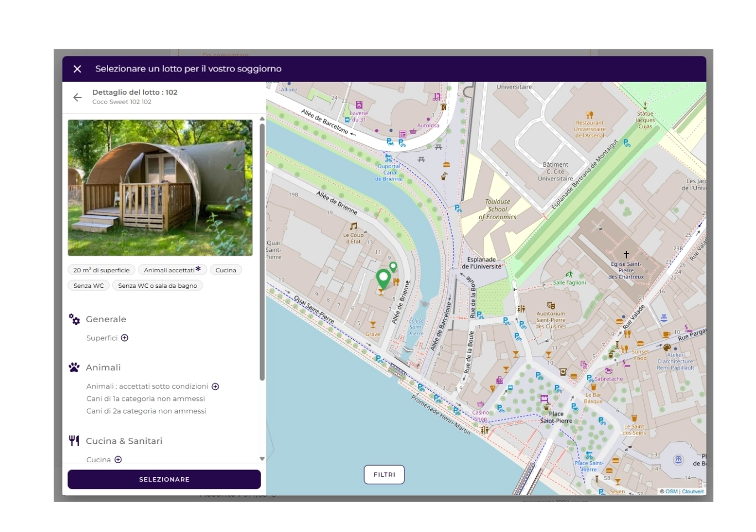Screen dimensions: 756x532
Task: Click the Esplanade de l'Université map label
Action: pyautogui.click(x=481, y=263)
